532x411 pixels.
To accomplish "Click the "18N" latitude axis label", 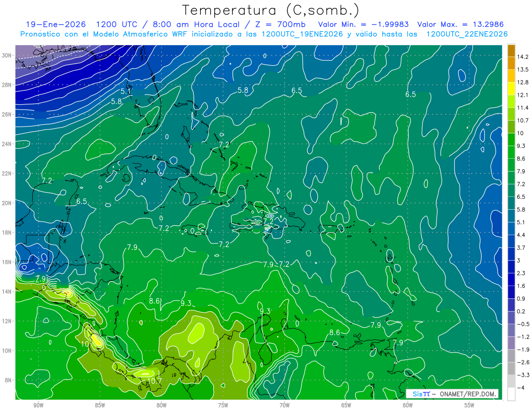I will point(8,233).
